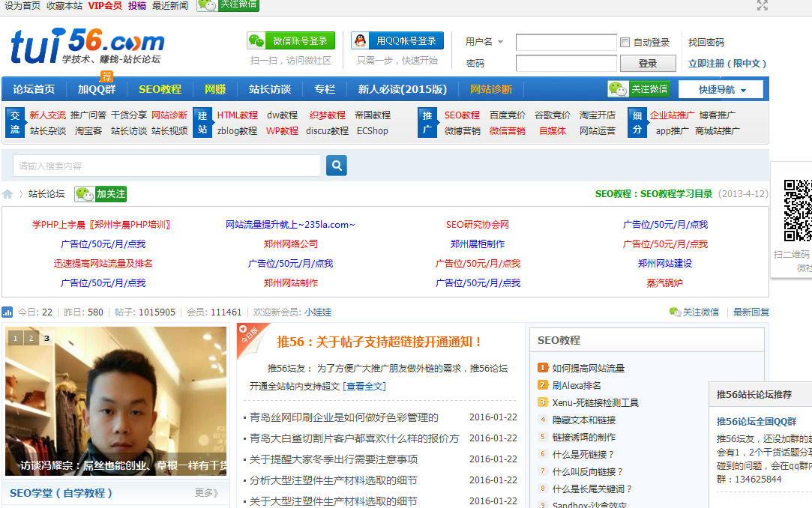Open the 网站诊断 nav tab

pos(491,89)
